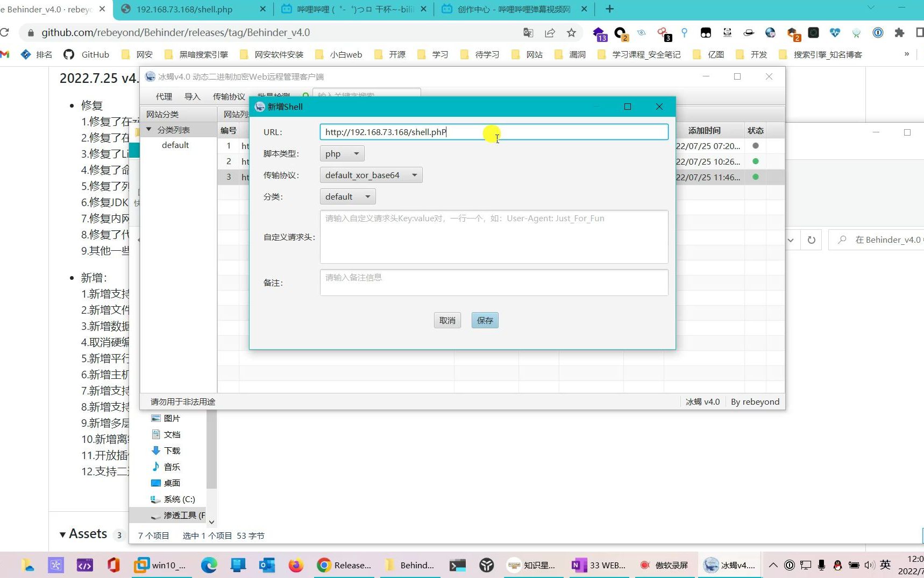The height and width of the screenshot is (578, 924).
Task: Open a new browser tab
Action: (609, 9)
